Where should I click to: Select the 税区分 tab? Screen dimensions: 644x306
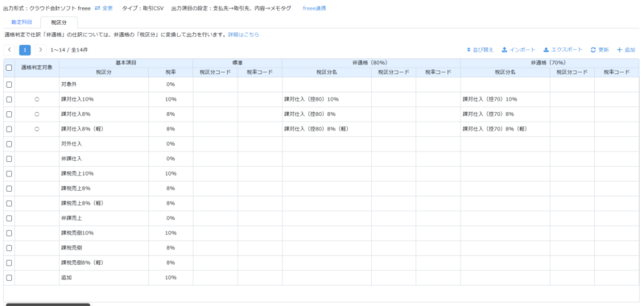pos(59,23)
